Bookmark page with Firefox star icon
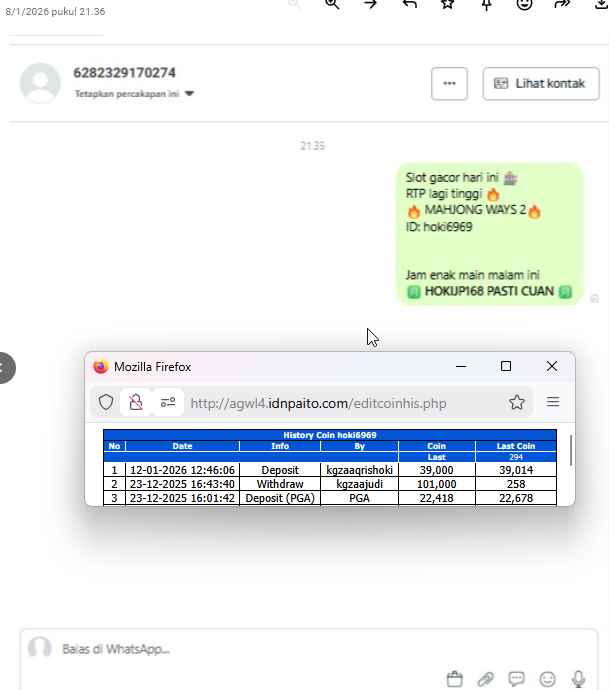The height and width of the screenshot is (690, 609). (517, 402)
